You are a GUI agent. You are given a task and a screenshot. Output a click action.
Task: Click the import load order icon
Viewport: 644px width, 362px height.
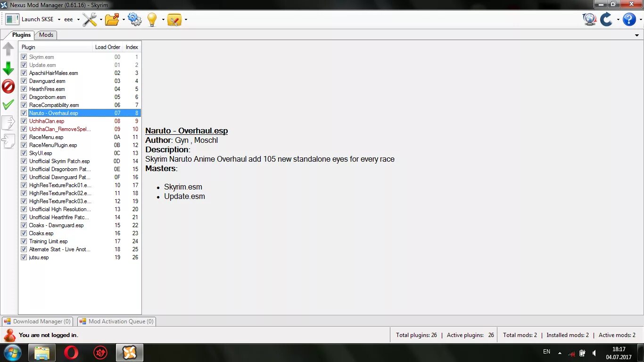(x=8, y=141)
